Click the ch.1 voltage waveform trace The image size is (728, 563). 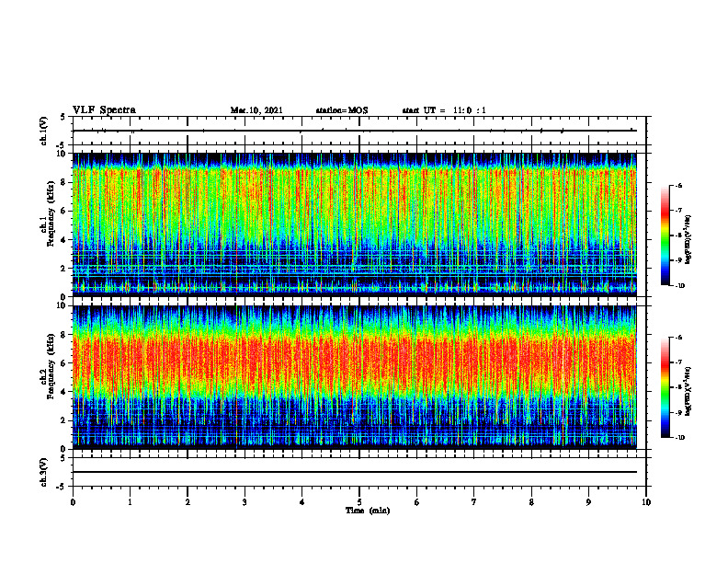point(355,131)
